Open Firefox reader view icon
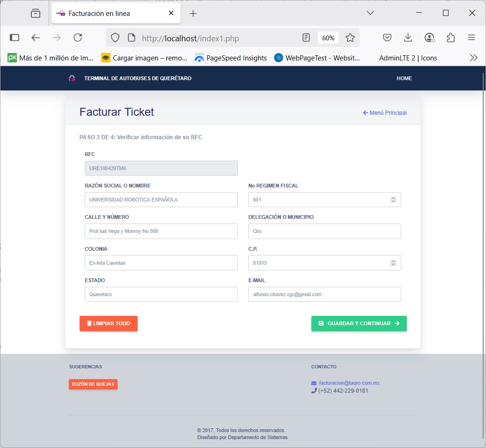 point(306,38)
